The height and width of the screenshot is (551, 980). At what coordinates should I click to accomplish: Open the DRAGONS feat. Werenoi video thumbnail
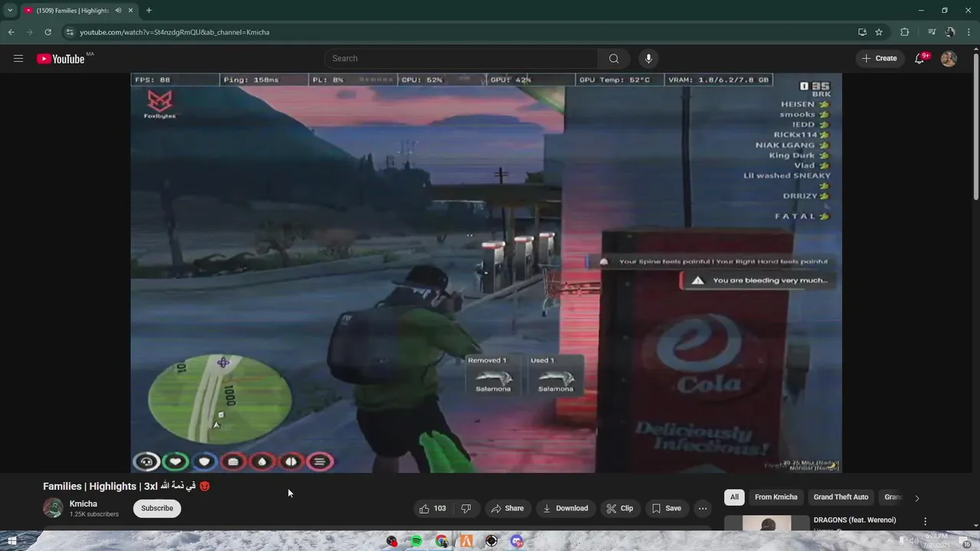[x=766, y=523]
